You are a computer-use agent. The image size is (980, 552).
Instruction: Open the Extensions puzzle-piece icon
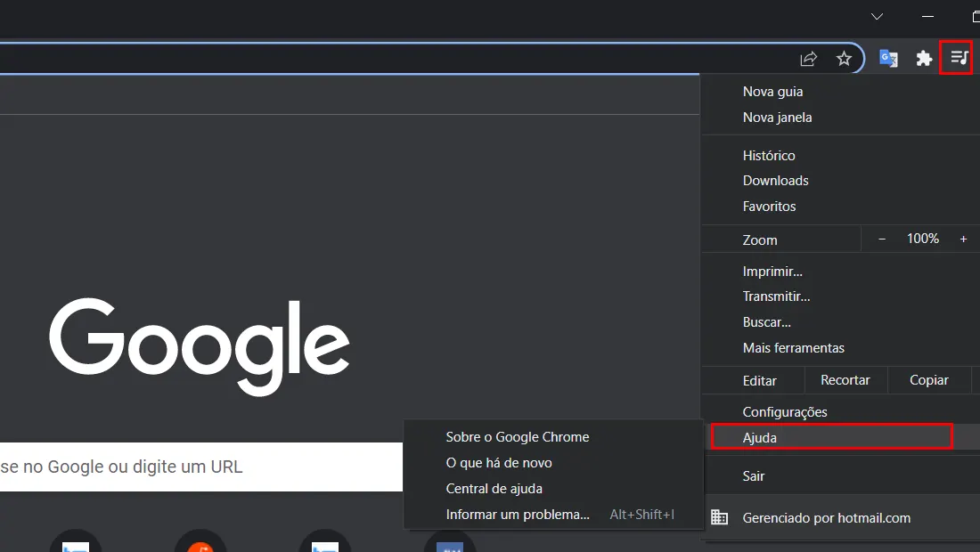(924, 59)
